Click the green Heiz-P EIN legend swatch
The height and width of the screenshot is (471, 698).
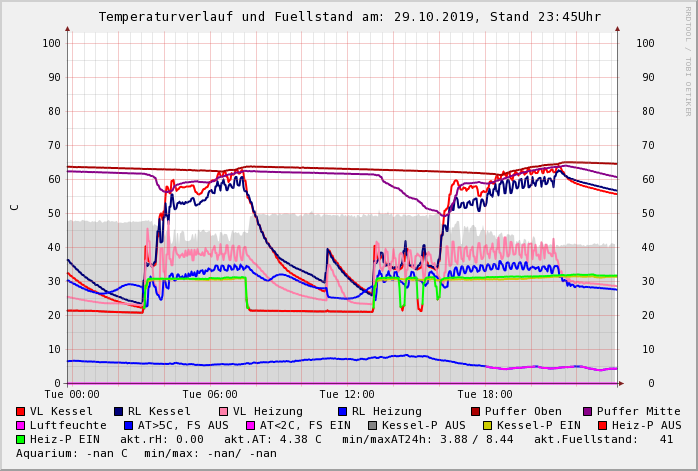coord(21,439)
